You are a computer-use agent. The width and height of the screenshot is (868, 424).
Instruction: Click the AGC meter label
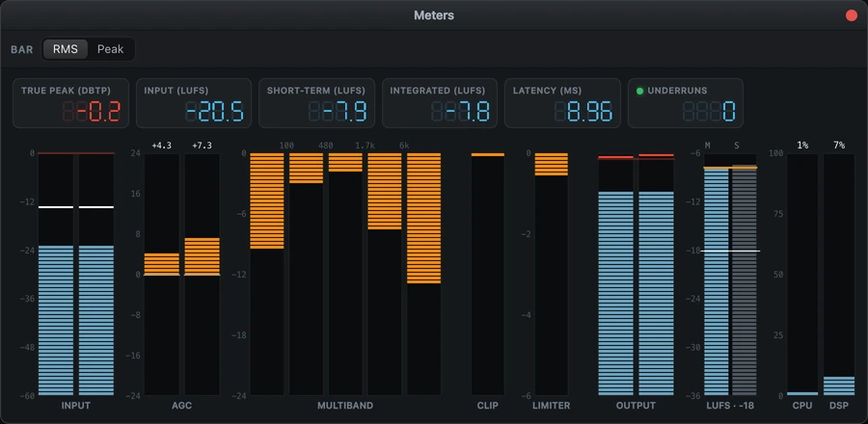coord(181,406)
